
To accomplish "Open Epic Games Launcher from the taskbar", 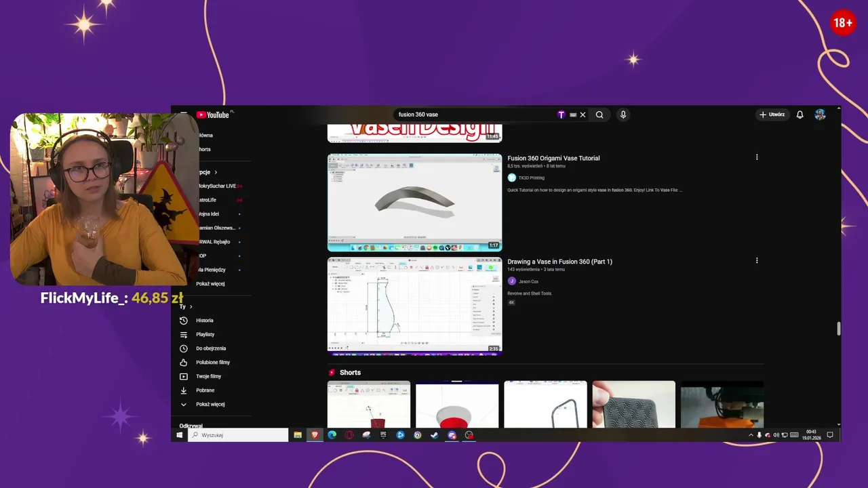I will 383,435.
